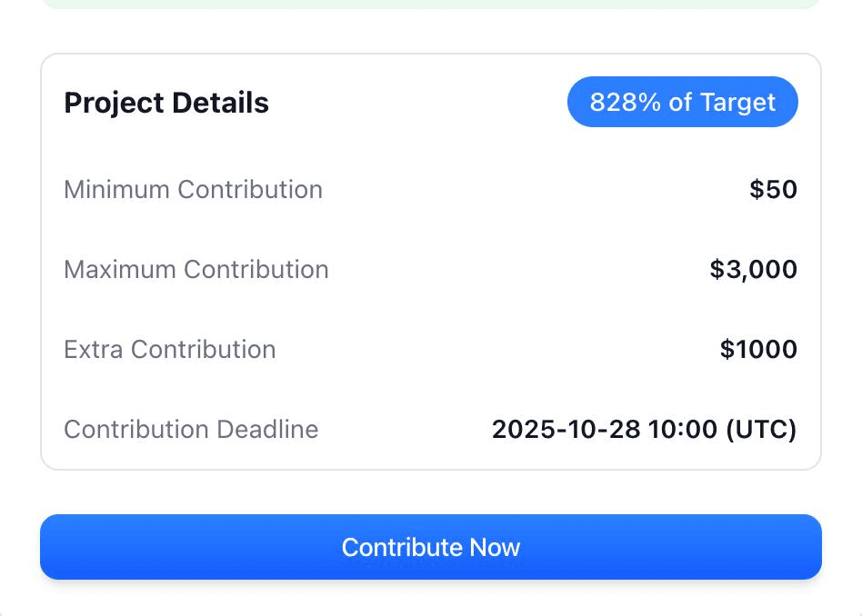The width and height of the screenshot is (862, 616).
Task: Click blank area between Minimum Contribution and $50
Action: (x=536, y=190)
